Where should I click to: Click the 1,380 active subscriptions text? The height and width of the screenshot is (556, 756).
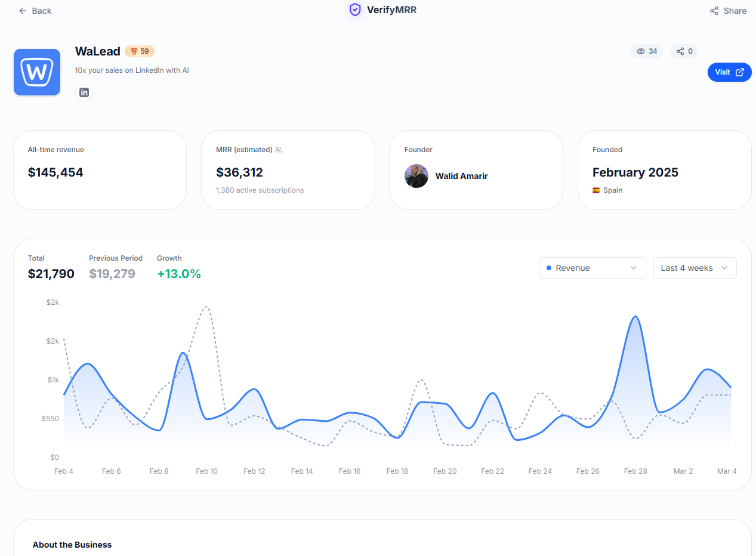coord(260,190)
